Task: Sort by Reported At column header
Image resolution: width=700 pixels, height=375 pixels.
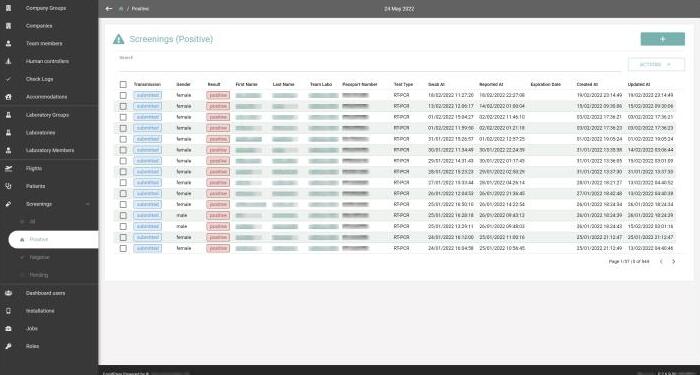Action: point(491,84)
